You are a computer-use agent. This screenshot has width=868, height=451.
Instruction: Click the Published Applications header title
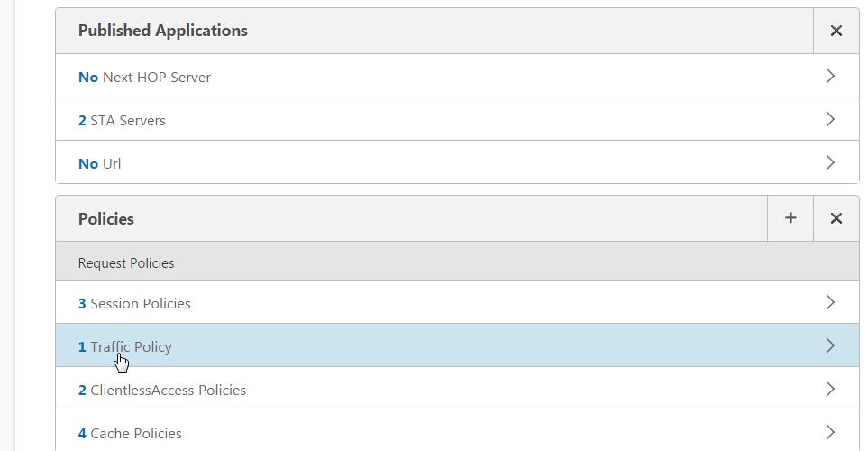coord(162,31)
